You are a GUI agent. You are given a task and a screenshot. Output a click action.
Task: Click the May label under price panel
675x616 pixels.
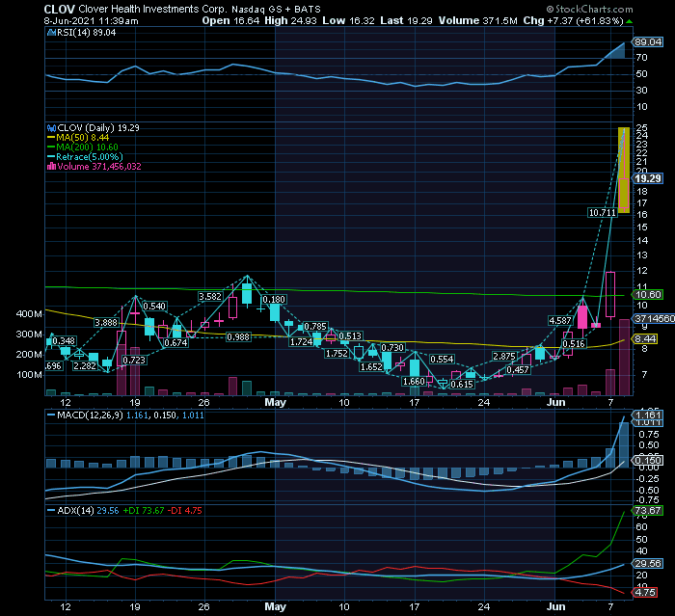coord(275,402)
